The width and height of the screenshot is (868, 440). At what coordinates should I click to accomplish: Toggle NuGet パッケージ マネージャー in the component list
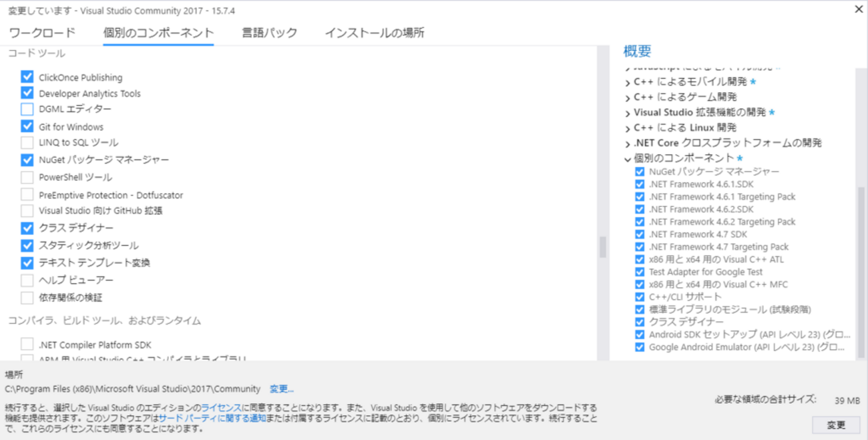tap(27, 160)
